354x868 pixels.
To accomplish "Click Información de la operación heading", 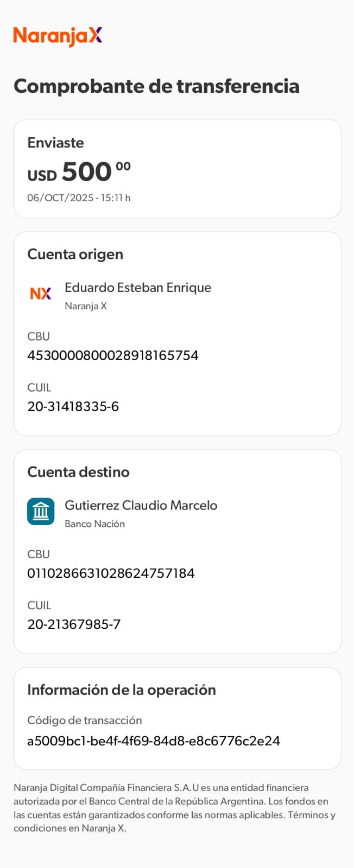I will (122, 690).
